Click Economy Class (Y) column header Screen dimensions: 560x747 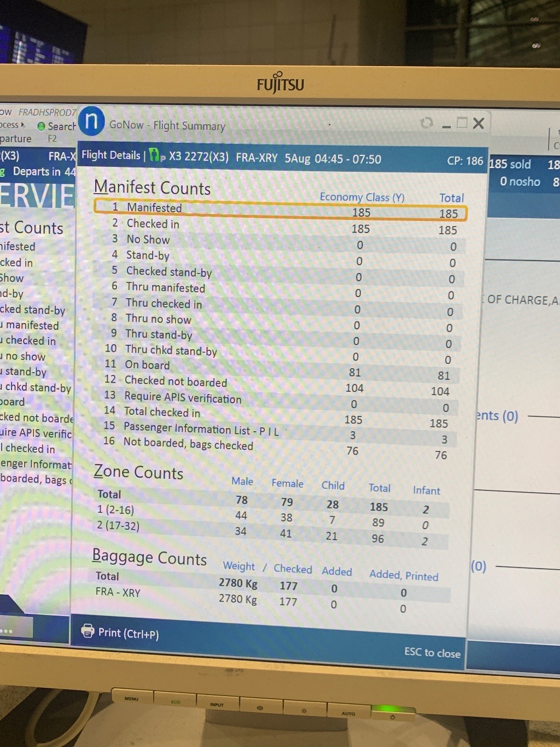[x=362, y=197]
